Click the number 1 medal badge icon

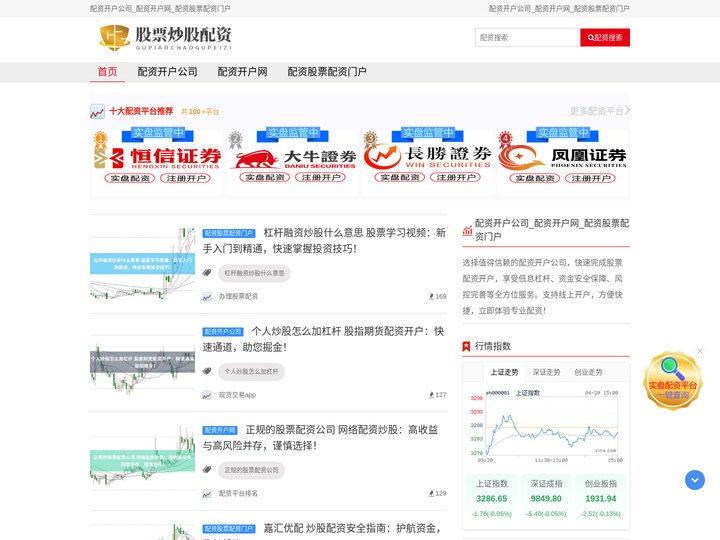tap(101, 140)
